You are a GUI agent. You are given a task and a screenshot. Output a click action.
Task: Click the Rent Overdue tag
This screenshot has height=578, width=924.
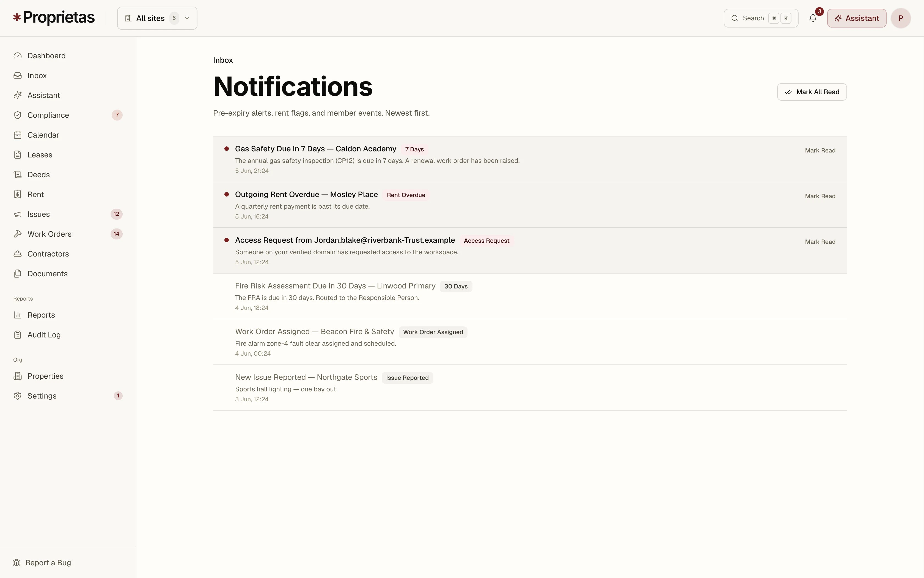tap(406, 195)
